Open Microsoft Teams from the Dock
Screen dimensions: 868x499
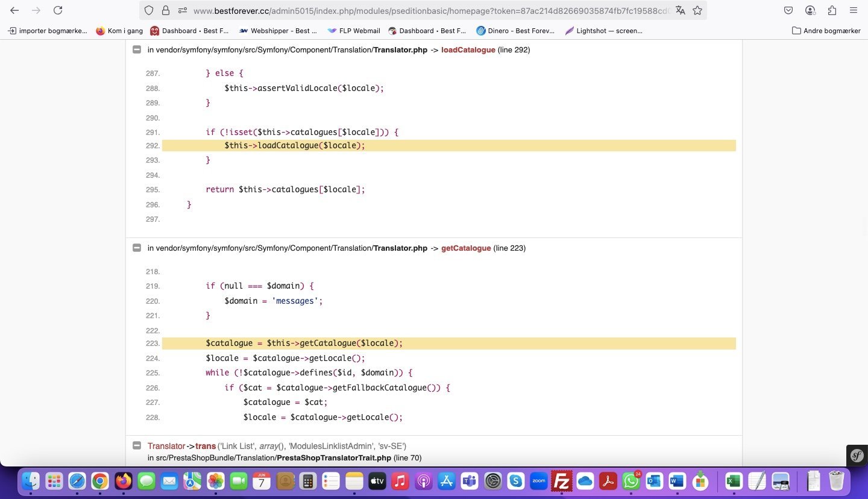point(470,481)
